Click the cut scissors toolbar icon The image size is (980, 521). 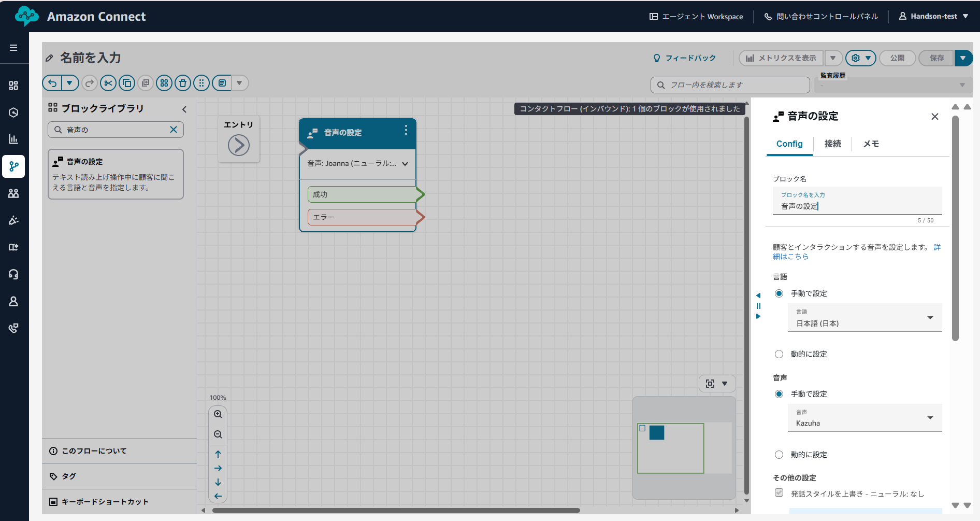[x=108, y=83]
